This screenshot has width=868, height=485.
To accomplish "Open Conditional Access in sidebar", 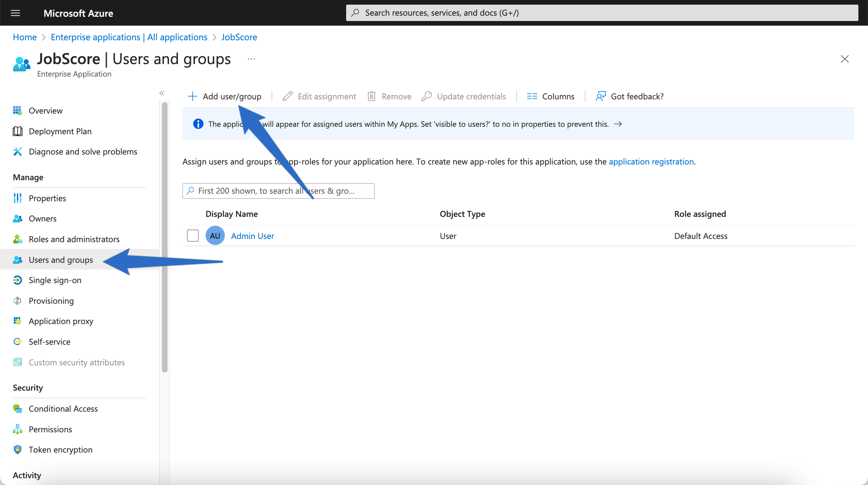I will pyautogui.click(x=63, y=409).
